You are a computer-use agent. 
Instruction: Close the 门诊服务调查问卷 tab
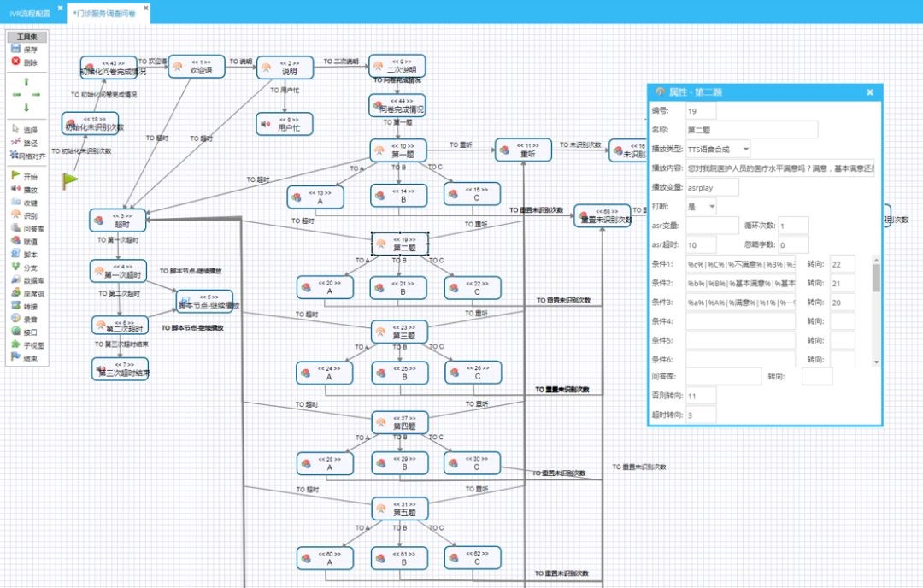(144, 9)
